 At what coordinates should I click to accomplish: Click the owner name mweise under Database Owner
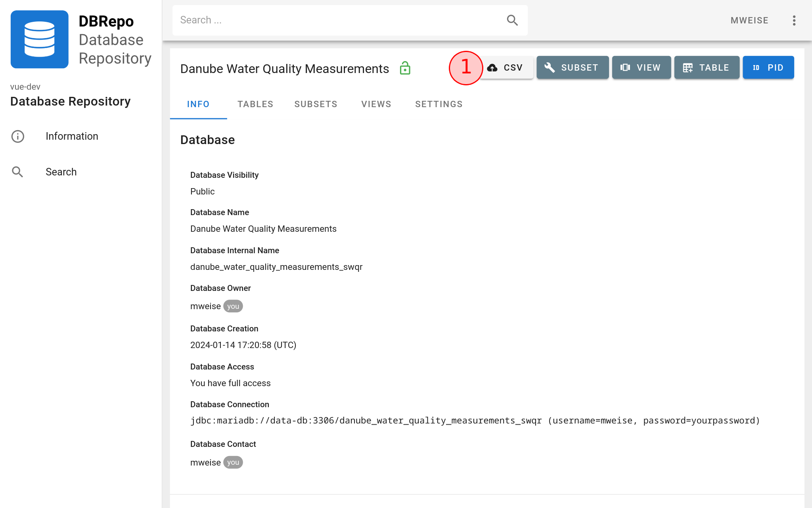(205, 306)
